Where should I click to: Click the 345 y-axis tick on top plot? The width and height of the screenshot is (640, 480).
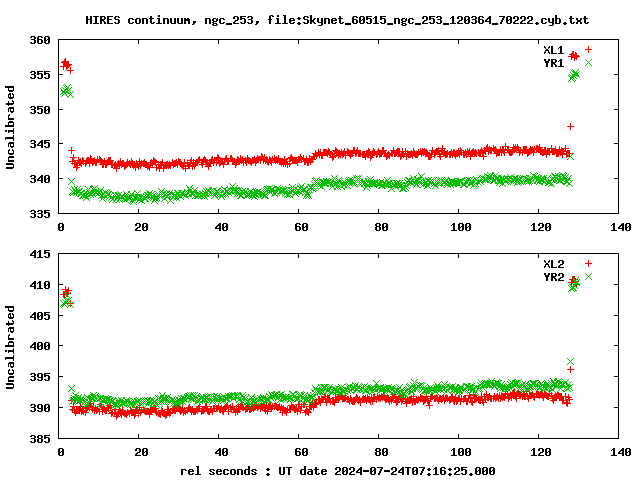(x=40, y=144)
